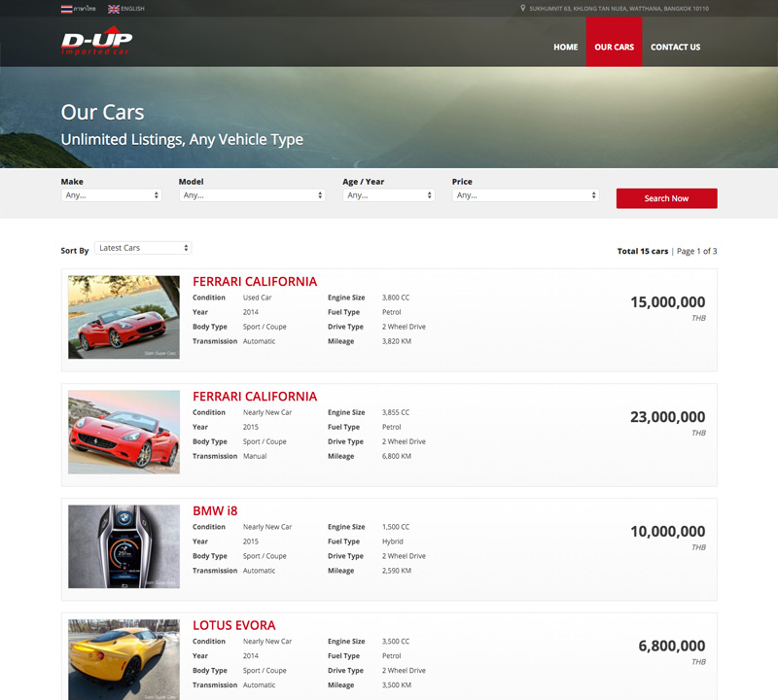This screenshot has height=700, width=778.
Task: Click the 'Manual' transmission value
Action: click(x=255, y=456)
